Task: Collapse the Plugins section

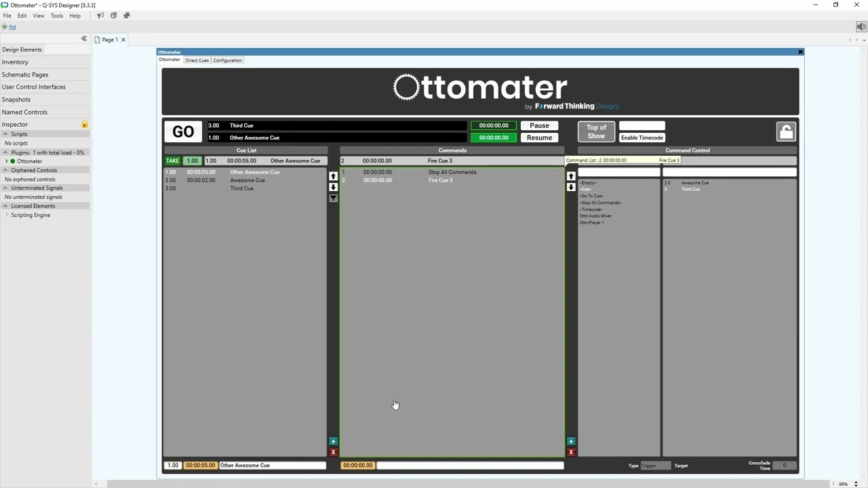Action: click(5, 152)
